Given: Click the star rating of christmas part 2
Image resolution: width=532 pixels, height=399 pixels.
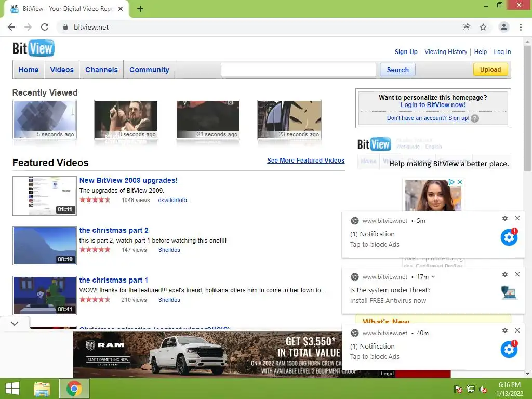Looking at the screenshot, I should (x=95, y=250).
